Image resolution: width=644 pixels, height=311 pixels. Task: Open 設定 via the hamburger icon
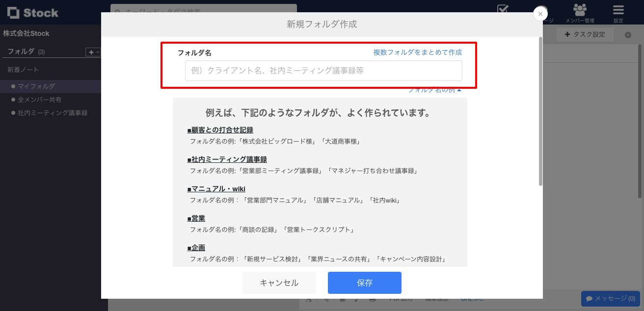(x=617, y=10)
